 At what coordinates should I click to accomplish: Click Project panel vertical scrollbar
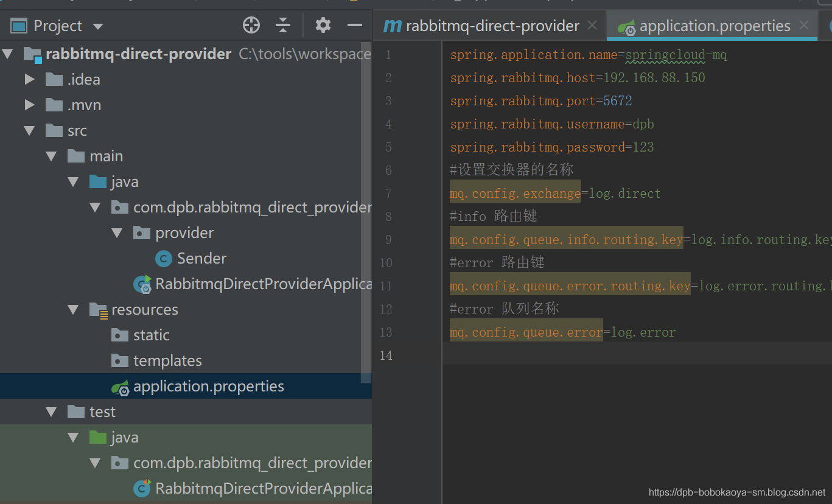coord(366,212)
